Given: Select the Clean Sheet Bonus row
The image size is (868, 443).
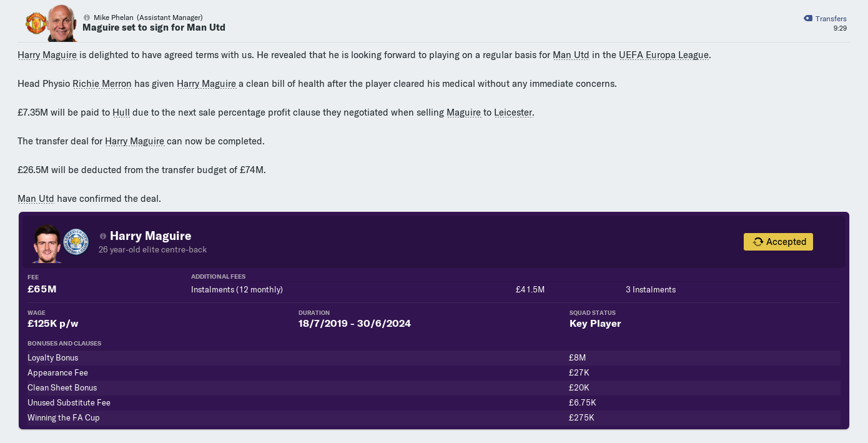Looking at the screenshot, I should (434, 388).
